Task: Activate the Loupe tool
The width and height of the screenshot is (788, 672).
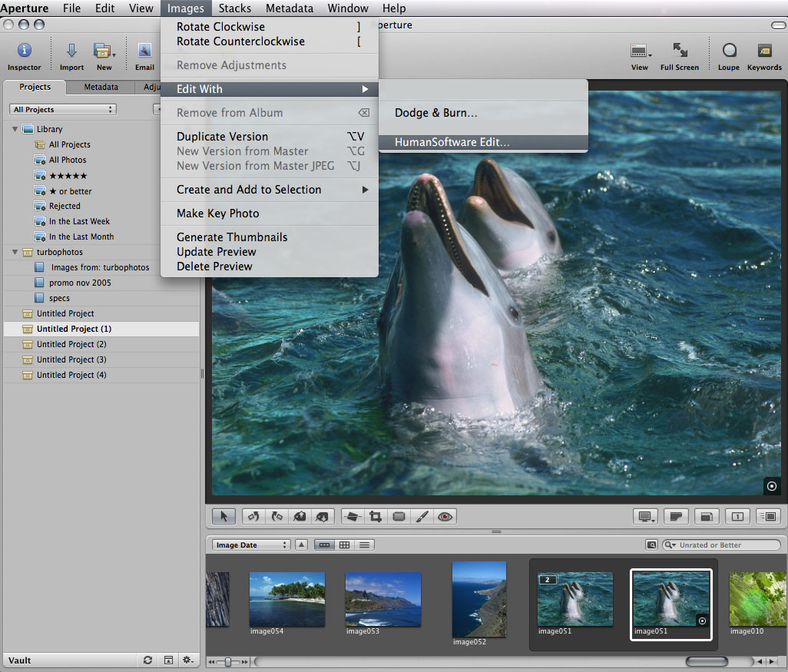Action: [728, 51]
